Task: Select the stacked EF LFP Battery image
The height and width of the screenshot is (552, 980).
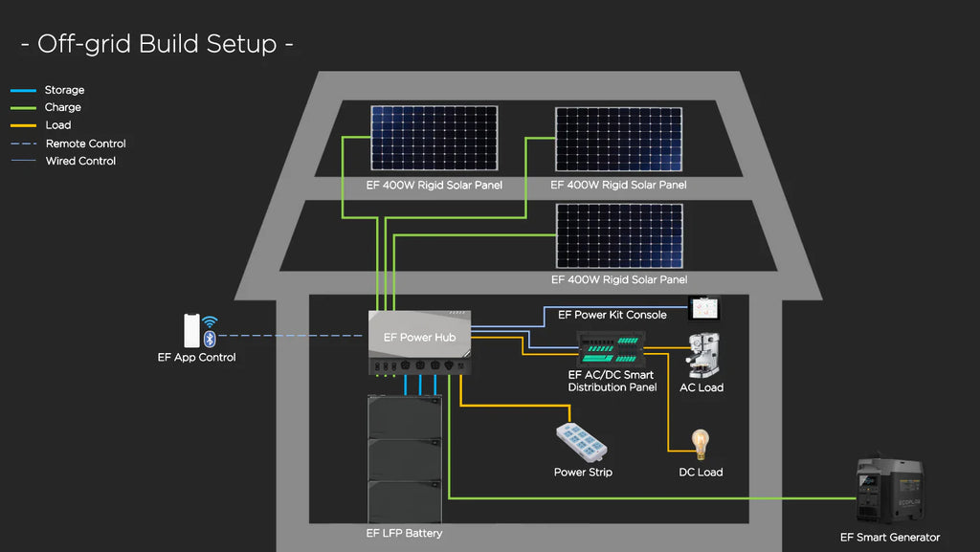Action: [x=405, y=459]
